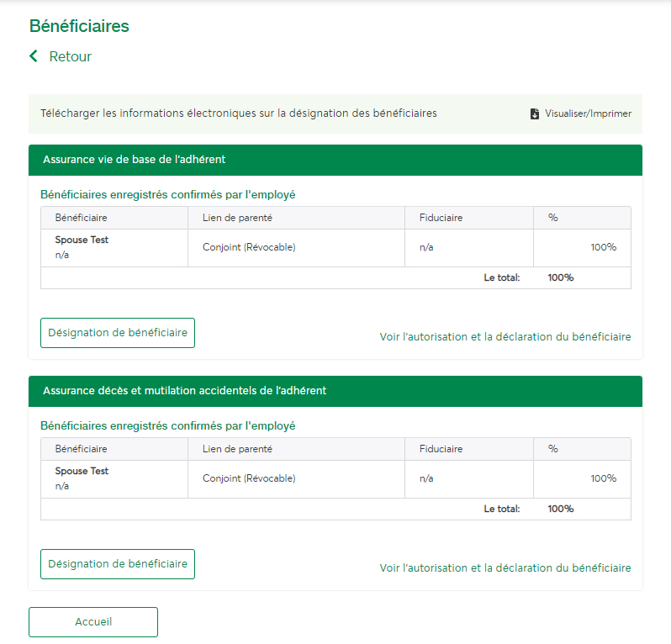Image resolution: width=671 pixels, height=644 pixels.
Task: Click the Le total 100% row in first table
Action: [x=335, y=277]
